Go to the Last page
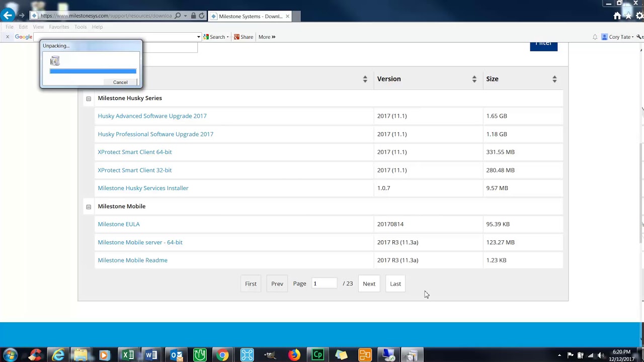This screenshot has width=644, height=362. click(x=395, y=284)
